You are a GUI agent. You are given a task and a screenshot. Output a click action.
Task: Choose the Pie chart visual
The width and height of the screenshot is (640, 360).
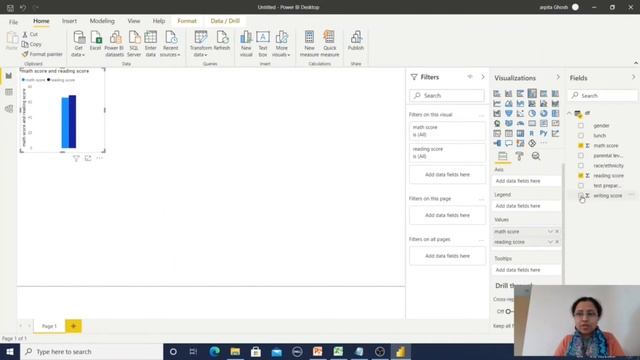point(532,113)
